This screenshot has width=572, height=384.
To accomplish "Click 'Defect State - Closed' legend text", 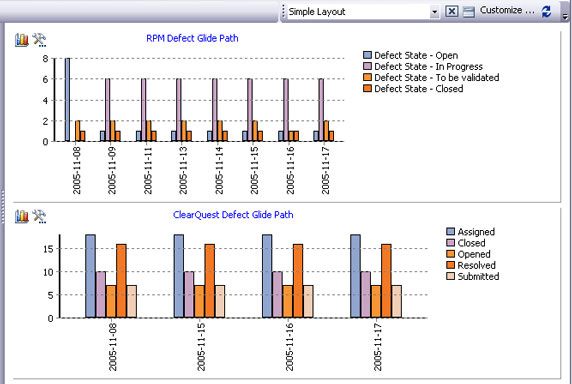I will click(x=419, y=89).
